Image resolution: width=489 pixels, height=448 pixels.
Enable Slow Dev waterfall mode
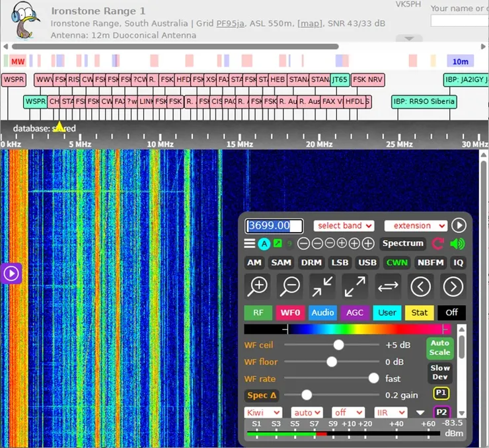point(440,372)
